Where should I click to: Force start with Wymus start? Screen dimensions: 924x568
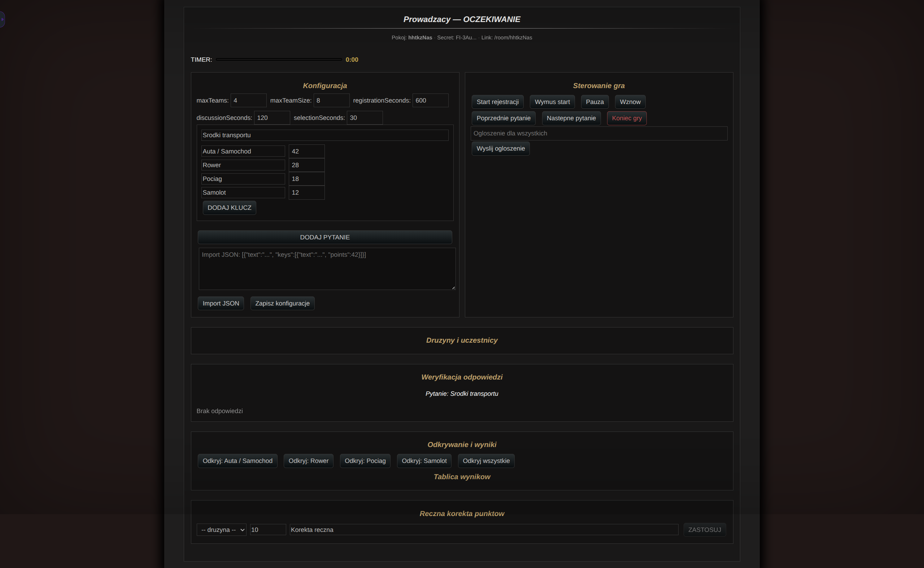552,102
